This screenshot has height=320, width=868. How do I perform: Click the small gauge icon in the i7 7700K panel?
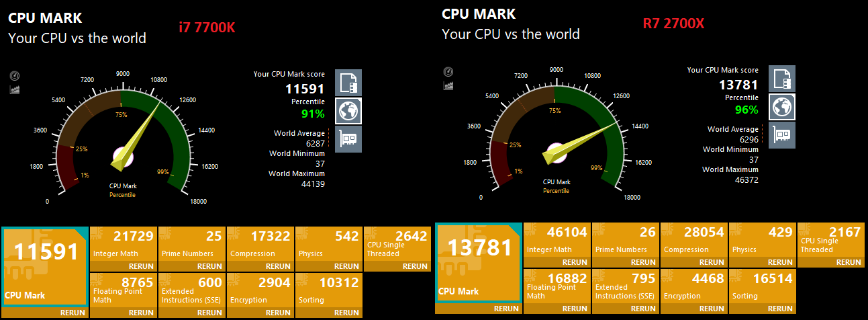[x=15, y=76]
